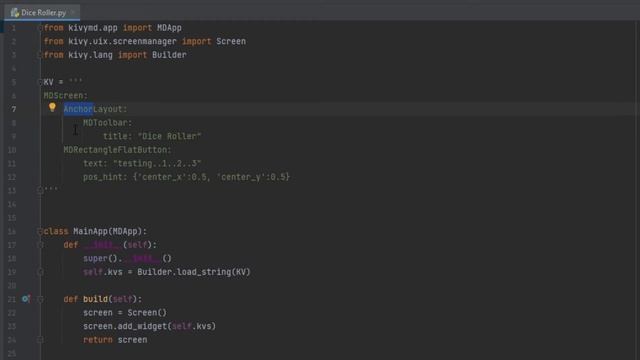Screen dimensions: 640x360
Task: Click Builder.load_string(KV) on line 19
Action: 194,272
